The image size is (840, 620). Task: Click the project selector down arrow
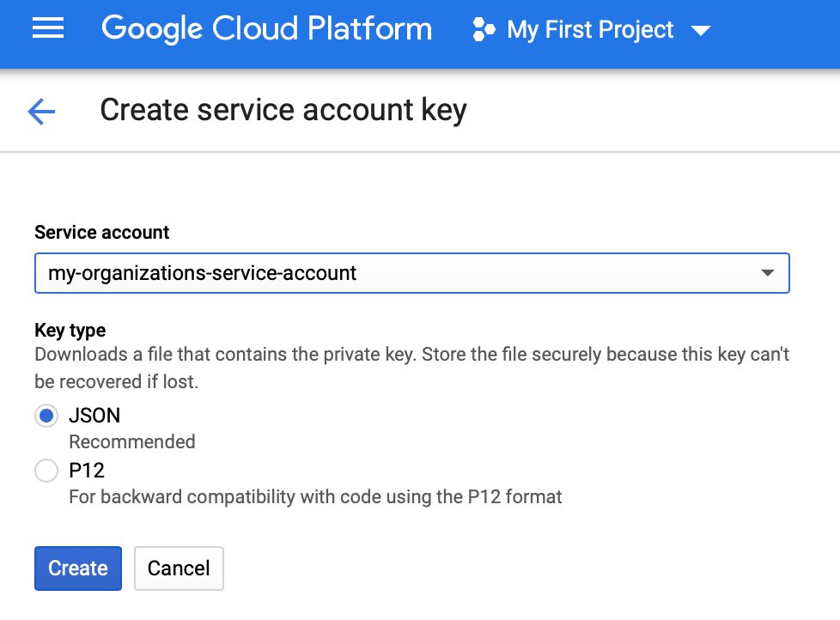(x=700, y=31)
